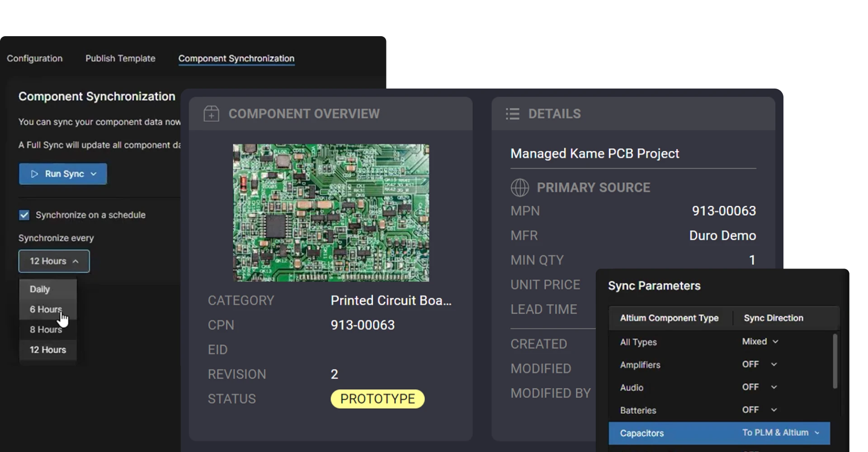
Task: Click the CPN value 913-00063
Action: point(363,325)
